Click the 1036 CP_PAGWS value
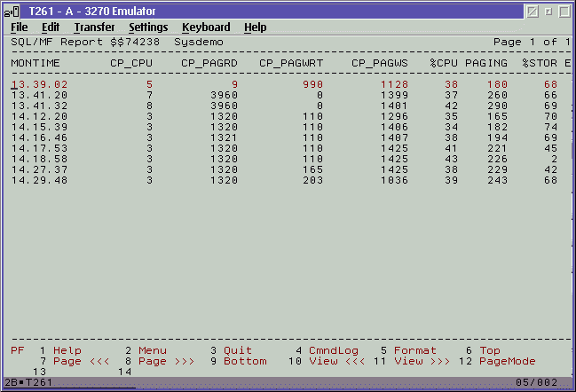Viewport: 576px width, 392px height. 394,180
